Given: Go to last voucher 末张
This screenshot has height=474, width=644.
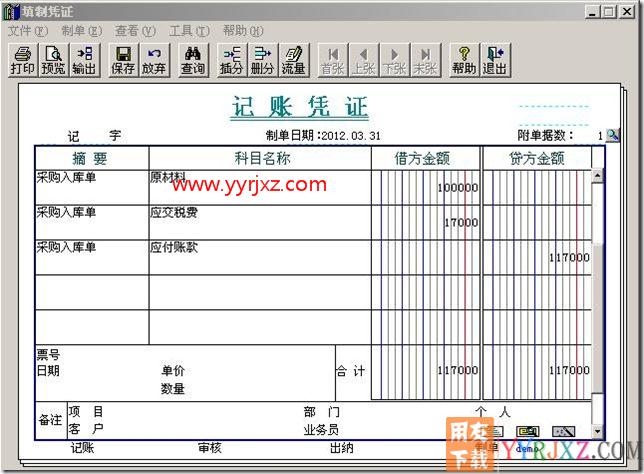Looking at the screenshot, I should (425, 60).
